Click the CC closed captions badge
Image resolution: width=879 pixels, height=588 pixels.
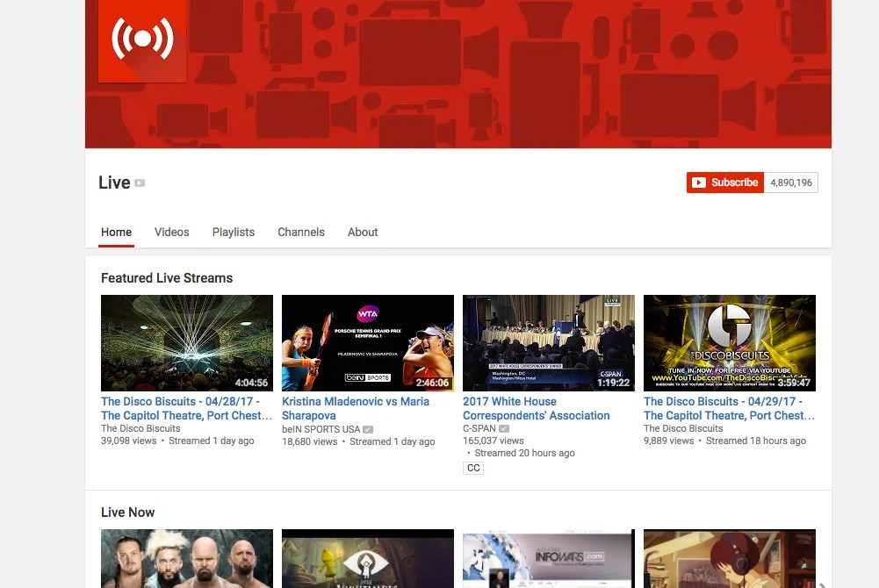(x=473, y=468)
